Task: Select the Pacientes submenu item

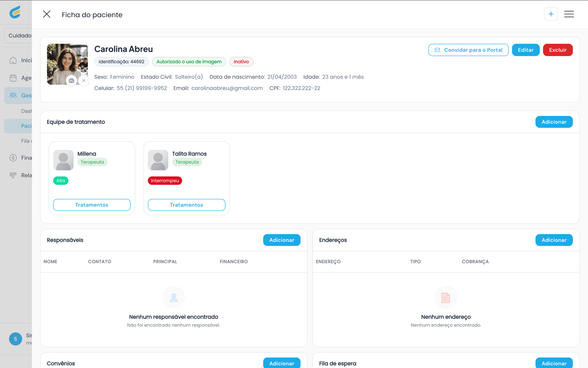Action: (18, 126)
